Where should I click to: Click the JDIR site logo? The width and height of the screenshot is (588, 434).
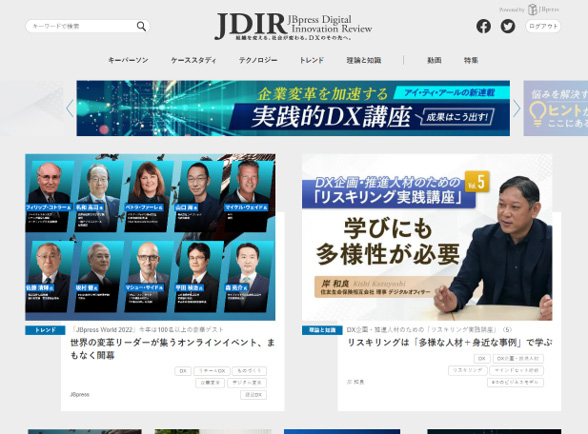[293, 26]
